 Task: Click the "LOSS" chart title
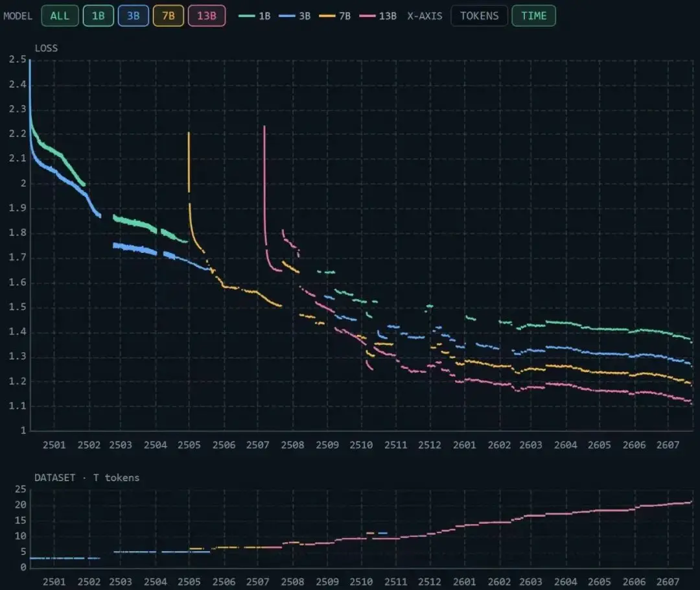(47, 48)
